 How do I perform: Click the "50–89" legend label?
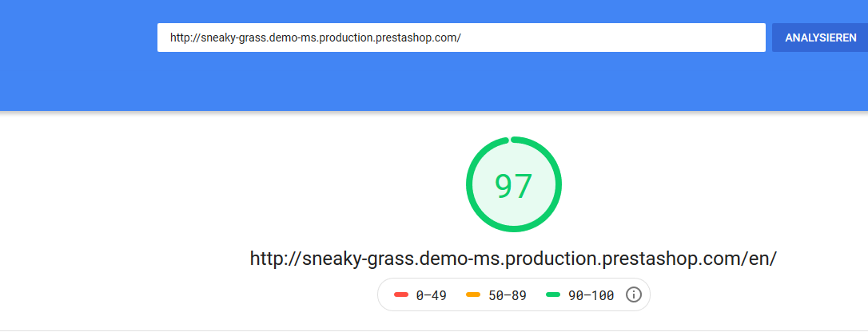pyautogui.click(x=507, y=295)
